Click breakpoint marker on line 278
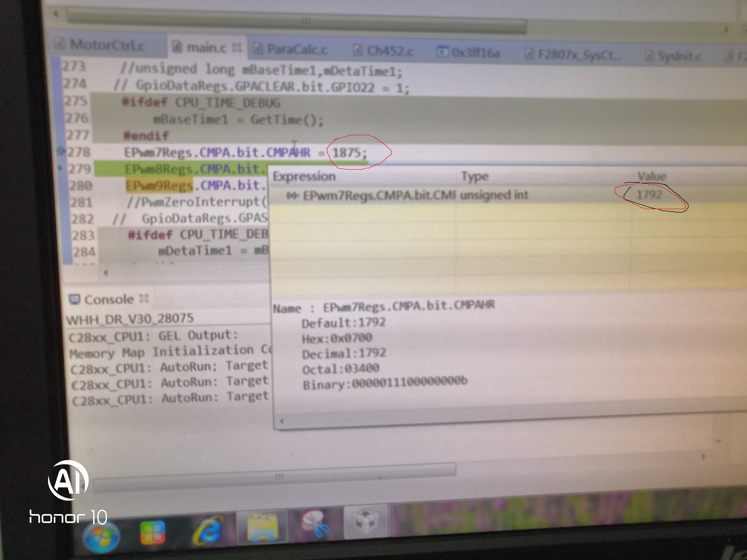Viewport: 747px width, 560px height. [x=61, y=151]
